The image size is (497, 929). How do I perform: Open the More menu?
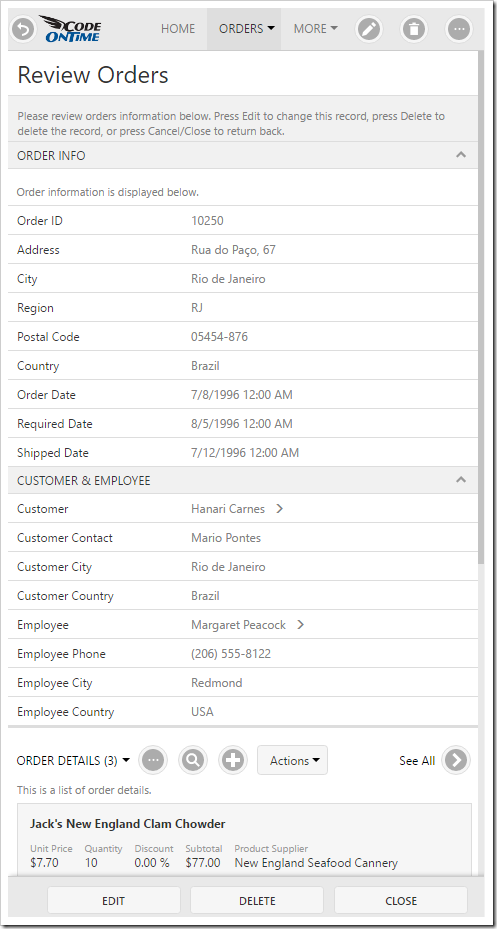click(x=315, y=28)
